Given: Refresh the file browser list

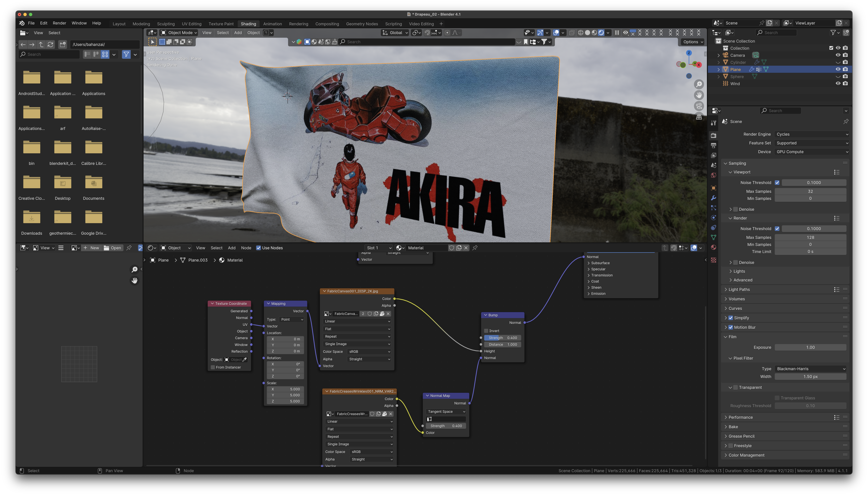Looking at the screenshot, I should 50,45.
